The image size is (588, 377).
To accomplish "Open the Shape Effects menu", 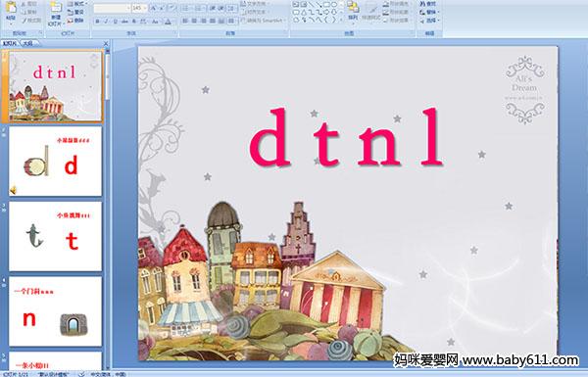I will tap(397, 21).
